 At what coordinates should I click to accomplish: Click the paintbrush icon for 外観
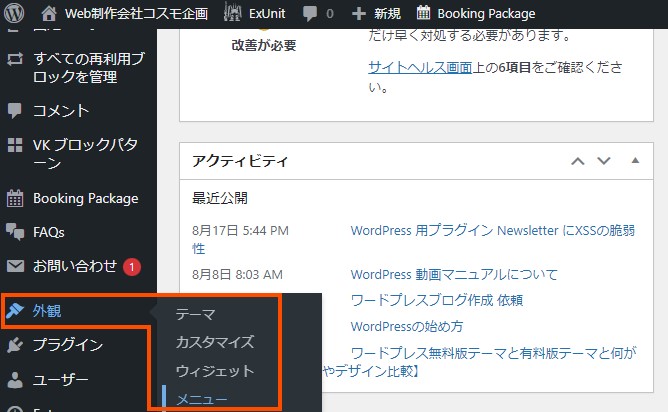click(x=15, y=310)
